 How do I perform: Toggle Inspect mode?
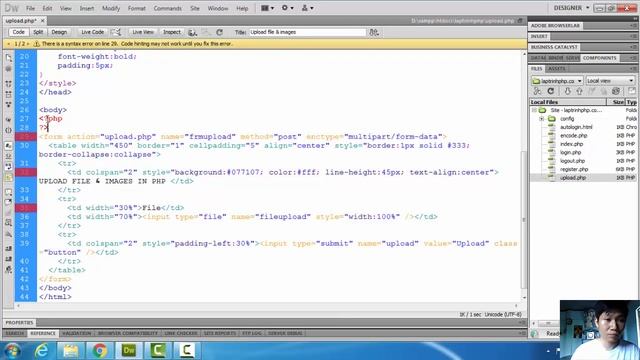171,32
